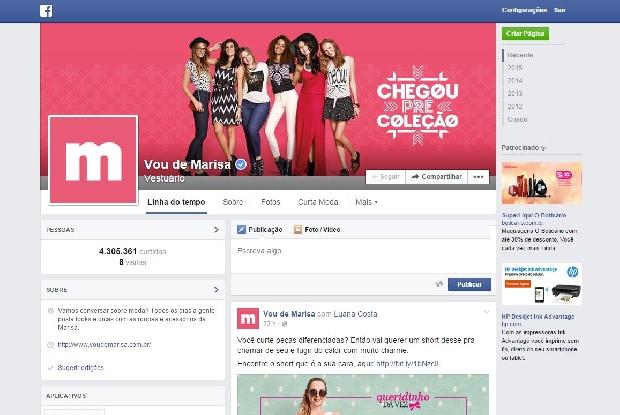Open the large Marisa profile picture
This screenshot has height=415, width=620.
point(93,160)
